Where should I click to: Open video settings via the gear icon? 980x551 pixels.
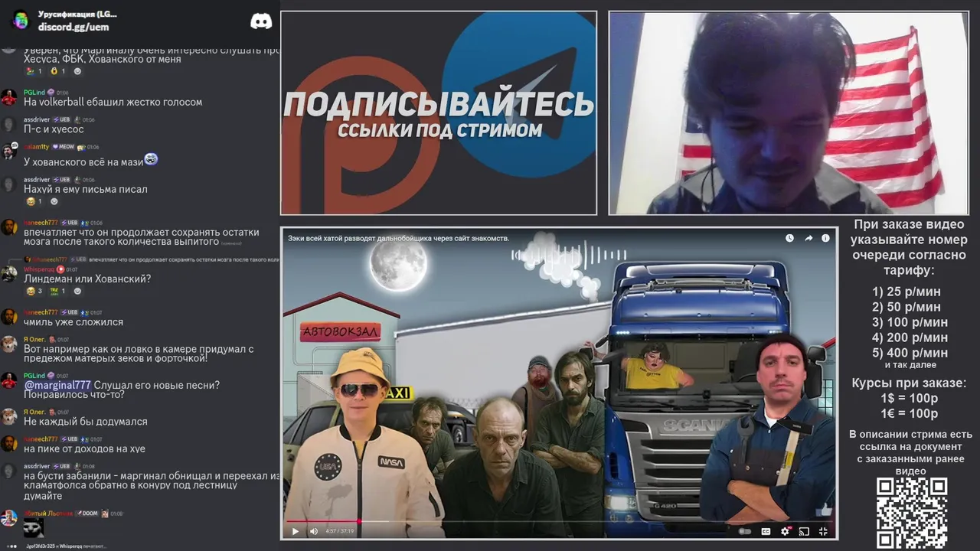point(785,531)
